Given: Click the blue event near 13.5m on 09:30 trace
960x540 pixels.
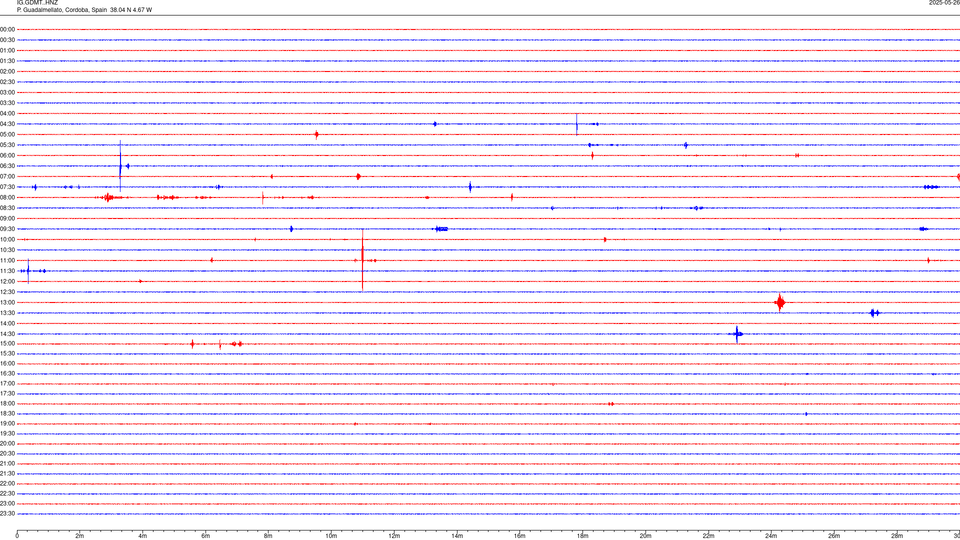Looking at the screenshot, I should 441,229.
